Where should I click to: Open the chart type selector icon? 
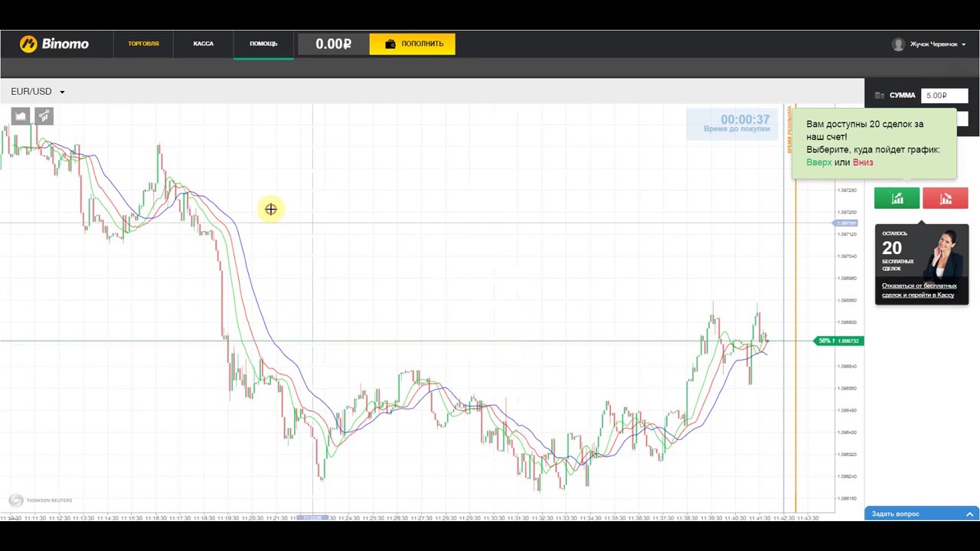click(x=21, y=116)
